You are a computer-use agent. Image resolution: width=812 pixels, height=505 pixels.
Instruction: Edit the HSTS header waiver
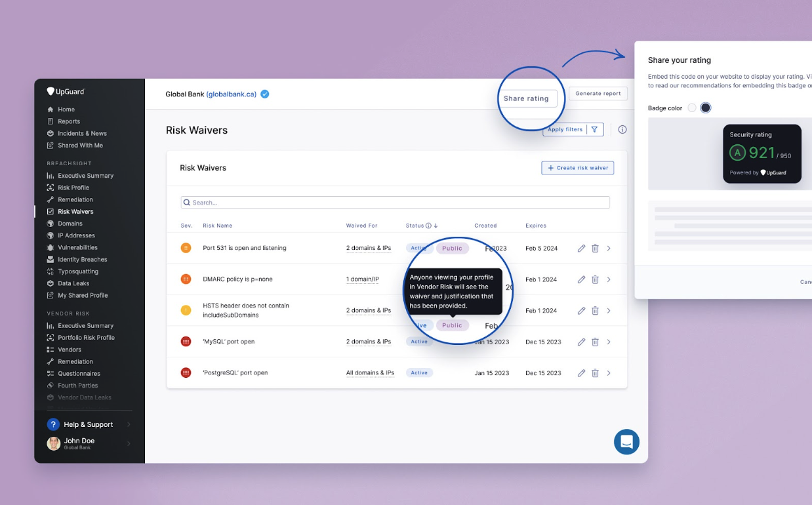pyautogui.click(x=581, y=311)
